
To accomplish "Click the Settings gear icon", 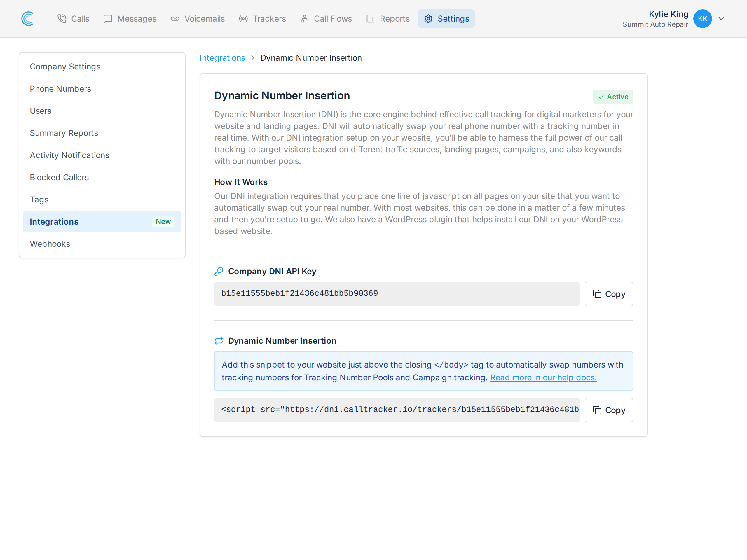I will tap(428, 19).
